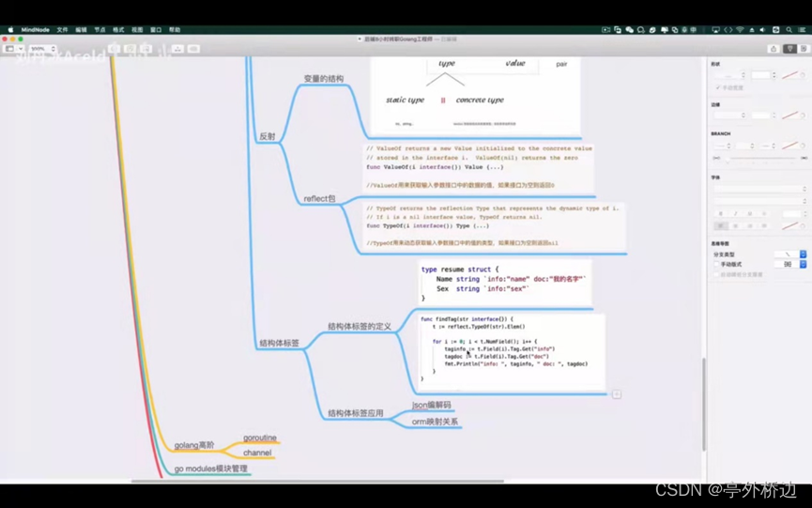Click the eject icon in menu bar

click(x=751, y=30)
